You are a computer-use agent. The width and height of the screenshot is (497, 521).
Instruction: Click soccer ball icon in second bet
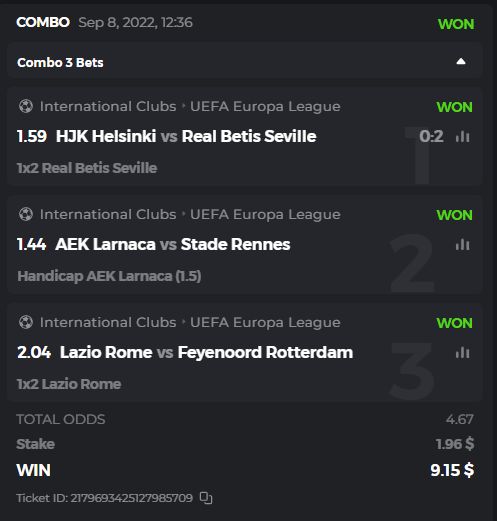pos(26,214)
